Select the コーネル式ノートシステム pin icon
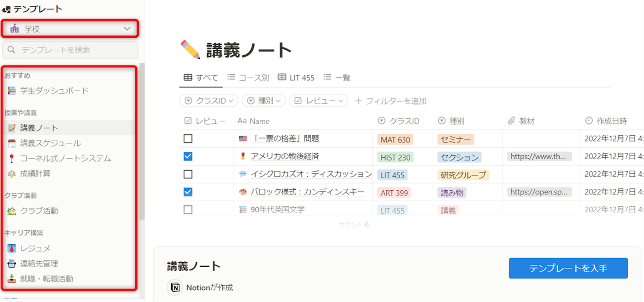The width and height of the screenshot is (644, 302). point(12,159)
